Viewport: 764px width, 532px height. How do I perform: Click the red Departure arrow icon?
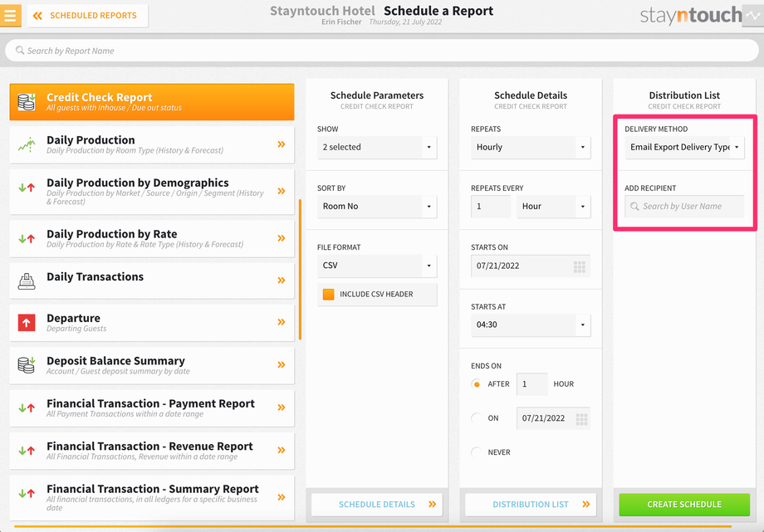tap(27, 323)
